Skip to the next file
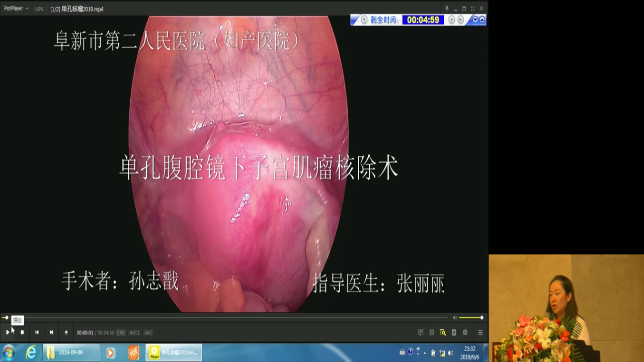644x362 pixels. click(x=51, y=332)
